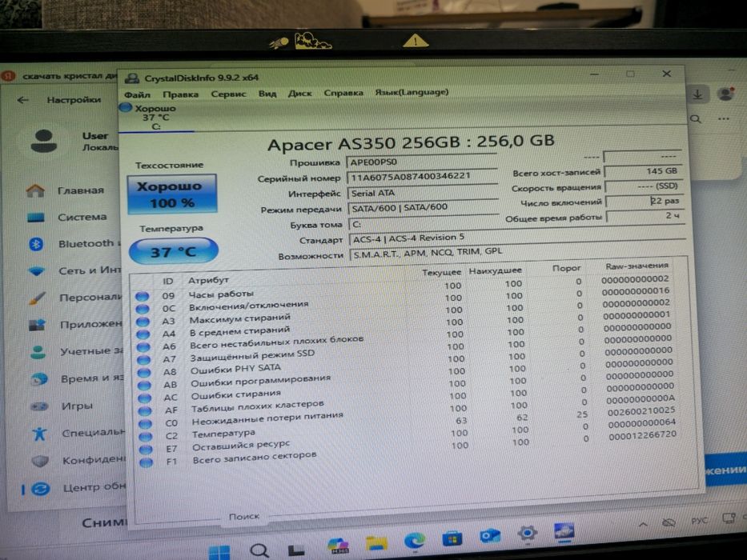Click the status icon for Ошибки PHY SATA

pos(144,372)
